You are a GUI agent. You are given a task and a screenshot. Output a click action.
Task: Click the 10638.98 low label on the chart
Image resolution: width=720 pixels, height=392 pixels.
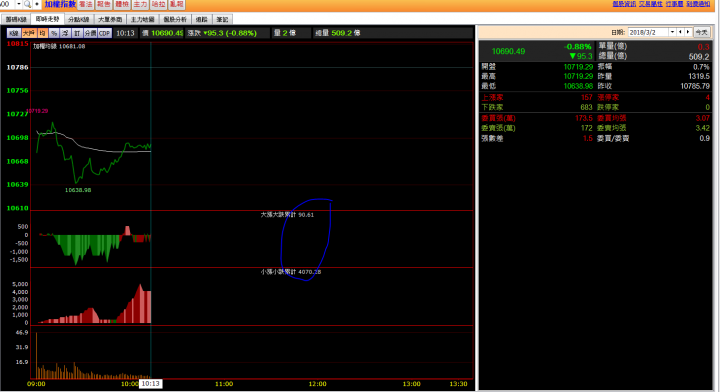(x=78, y=190)
